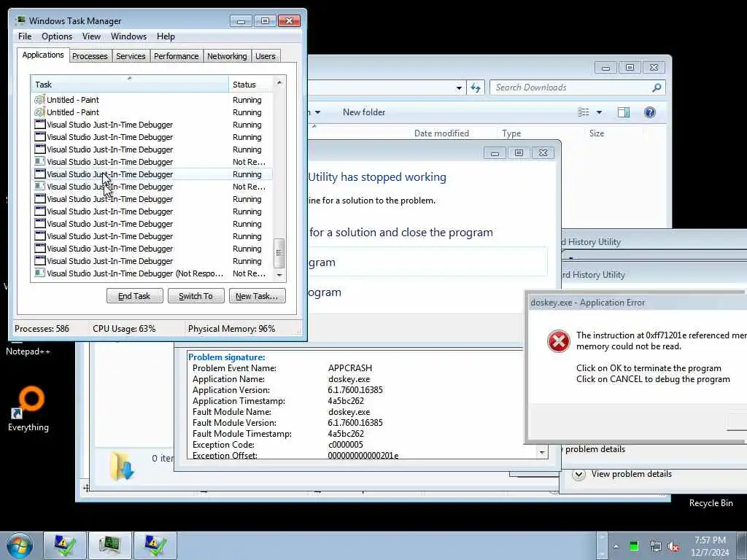Open the Windows menu in Task Manager
The image size is (747, 560).
pyautogui.click(x=128, y=36)
